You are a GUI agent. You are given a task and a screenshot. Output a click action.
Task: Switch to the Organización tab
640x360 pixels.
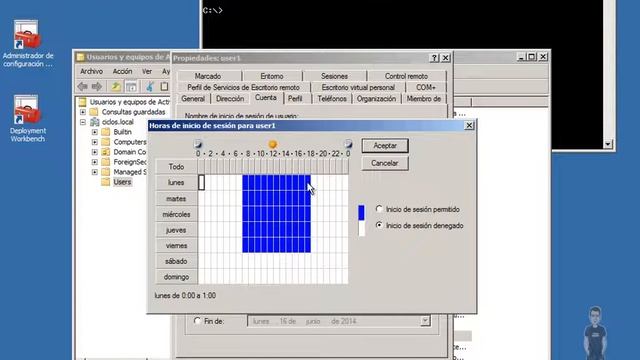point(376,99)
